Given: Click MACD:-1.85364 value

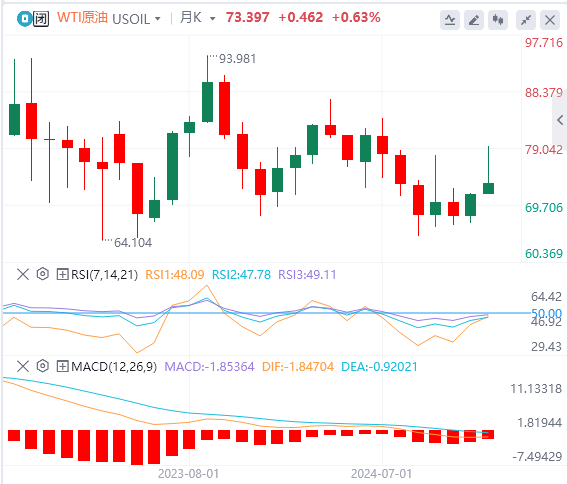Looking at the screenshot, I should pos(209,366).
